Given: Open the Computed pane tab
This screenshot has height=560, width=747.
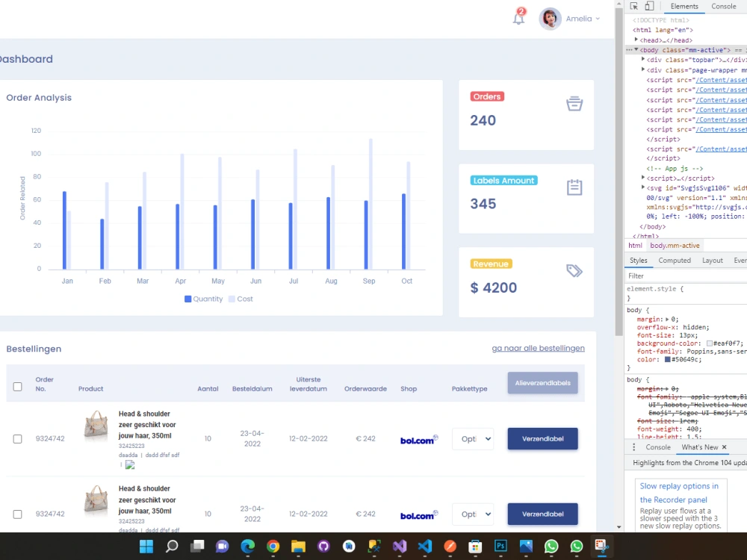Looking at the screenshot, I should pos(674,261).
